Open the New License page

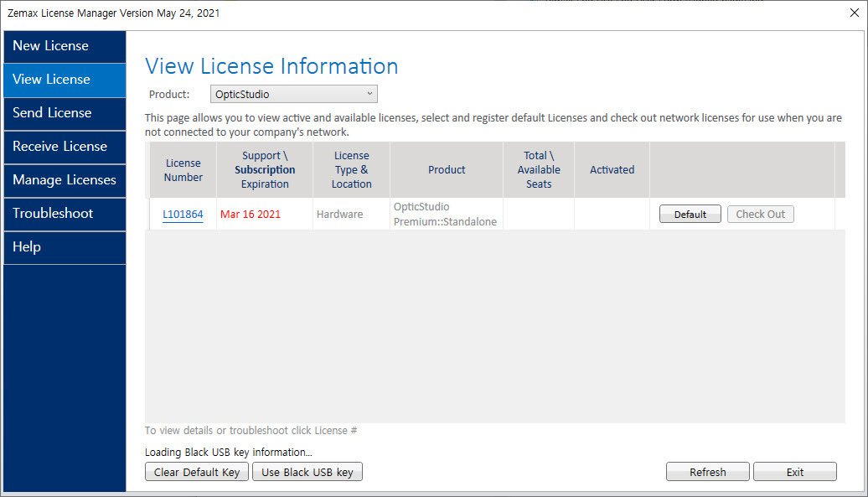65,46
